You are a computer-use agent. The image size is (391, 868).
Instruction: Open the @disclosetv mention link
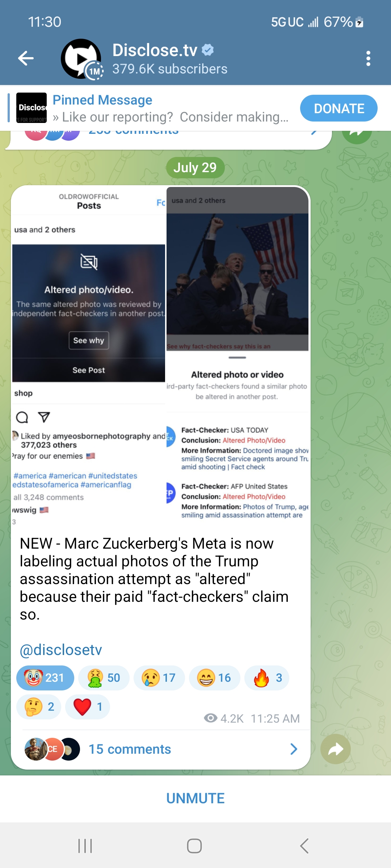pos(61,650)
